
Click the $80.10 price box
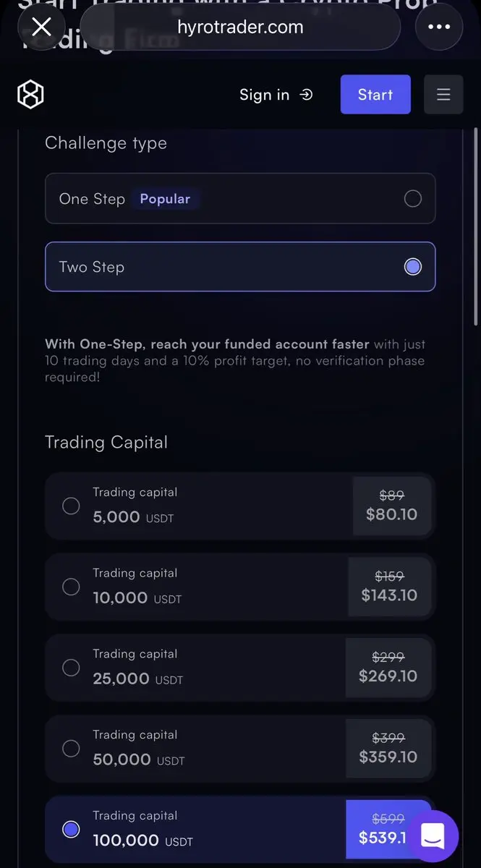pos(391,506)
